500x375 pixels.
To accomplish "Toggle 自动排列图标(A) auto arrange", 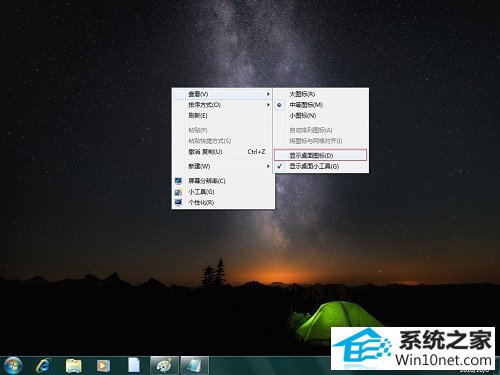I will (321, 130).
